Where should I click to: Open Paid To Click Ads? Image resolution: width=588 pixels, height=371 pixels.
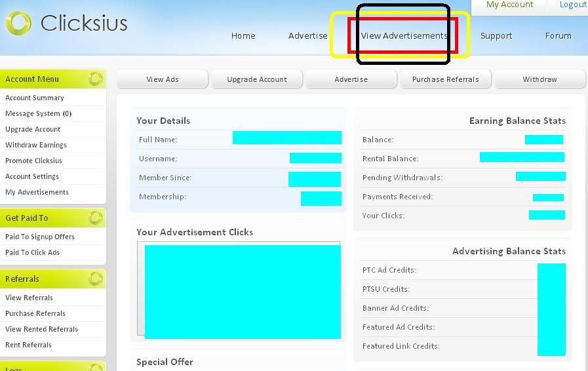[32, 252]
